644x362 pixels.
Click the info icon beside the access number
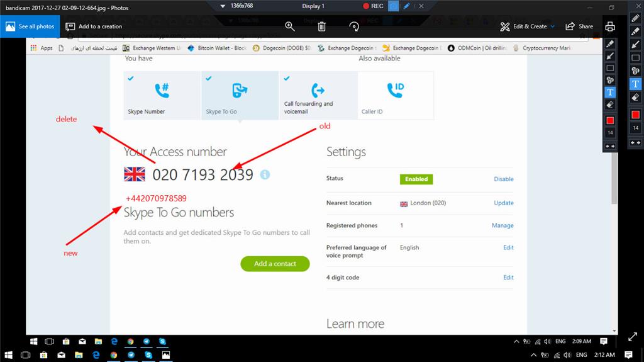[265, 175]
